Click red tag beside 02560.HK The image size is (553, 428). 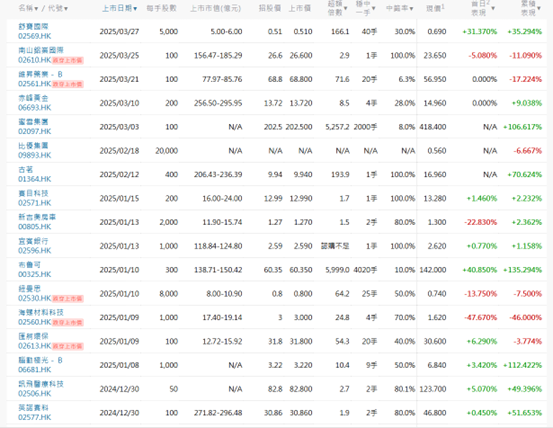coord(68,323)
